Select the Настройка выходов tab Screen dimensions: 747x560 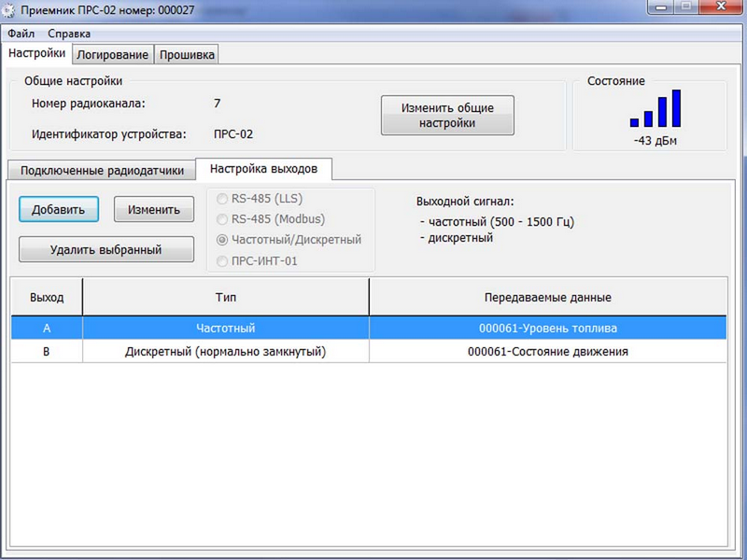[263, 169]
